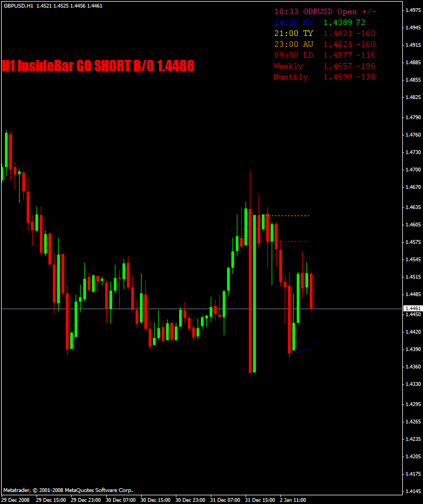Click the 1.4700 price scale label
Screen dimensions: 423x504
413,170
